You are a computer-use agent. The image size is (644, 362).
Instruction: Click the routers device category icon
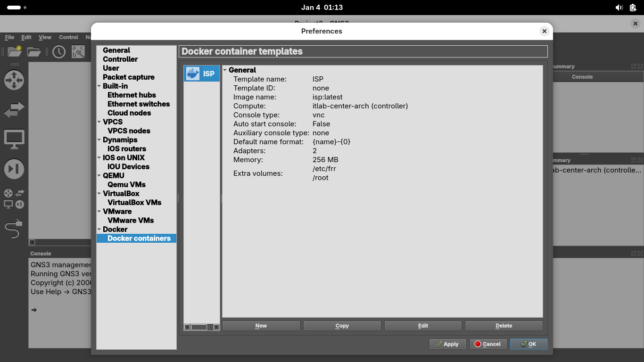tap(14, 80)
